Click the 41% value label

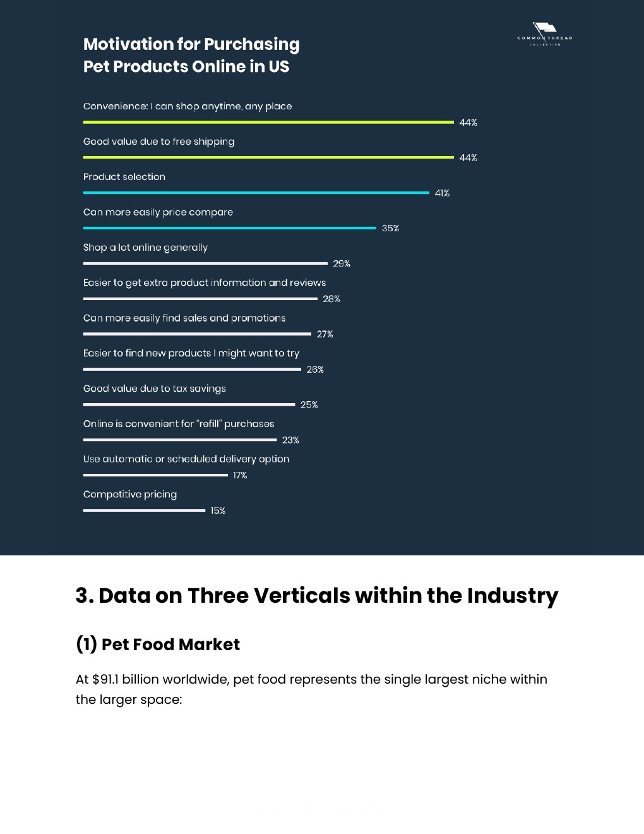tap(442, 193)
